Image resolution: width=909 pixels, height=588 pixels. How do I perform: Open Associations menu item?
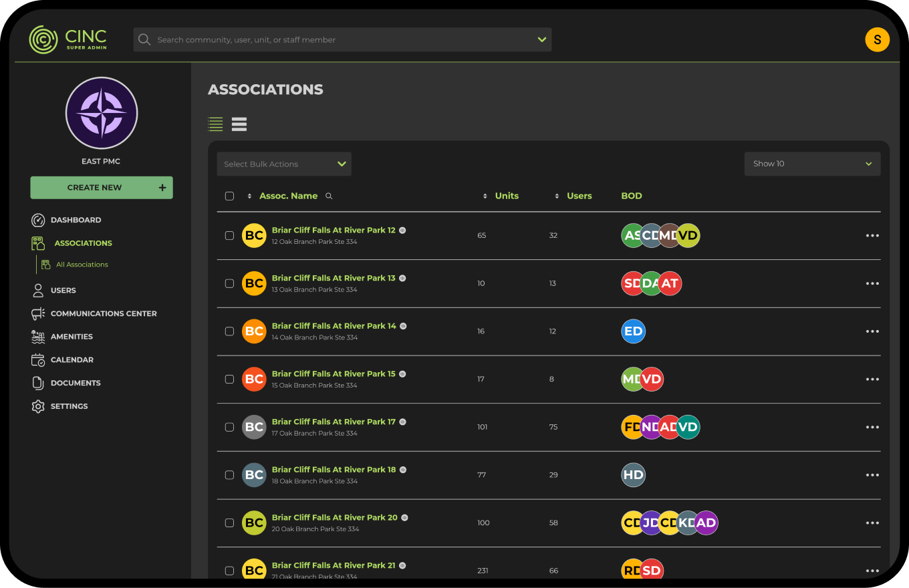84,243
